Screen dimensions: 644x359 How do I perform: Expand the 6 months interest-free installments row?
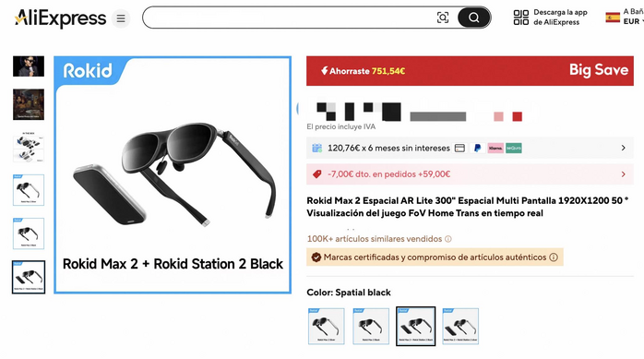point(470,148)
